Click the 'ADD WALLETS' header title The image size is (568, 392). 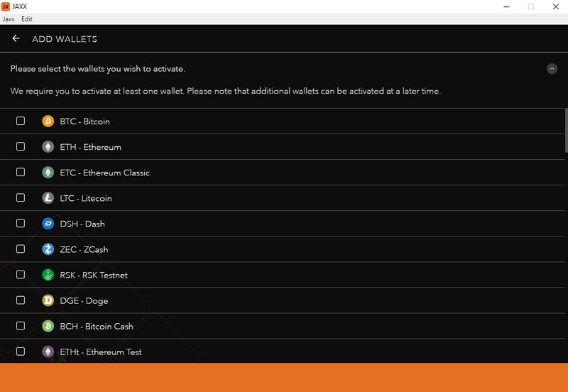[x=65, y=39]
